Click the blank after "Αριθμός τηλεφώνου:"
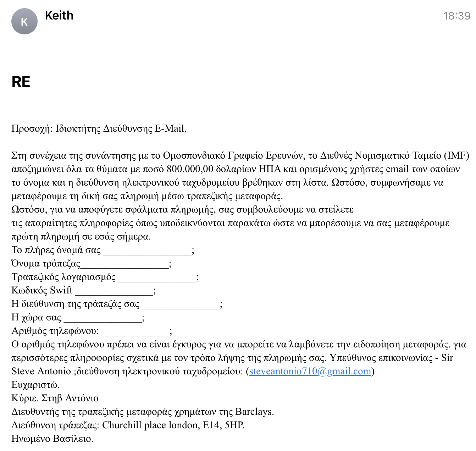The height and width of the screenshot is (451, 476). [x=135, y=332]
